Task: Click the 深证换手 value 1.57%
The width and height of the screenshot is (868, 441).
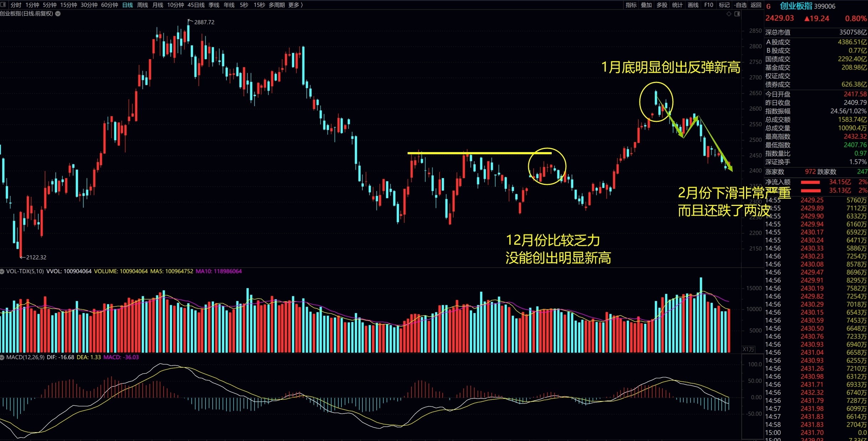Action: pos(858,162)
